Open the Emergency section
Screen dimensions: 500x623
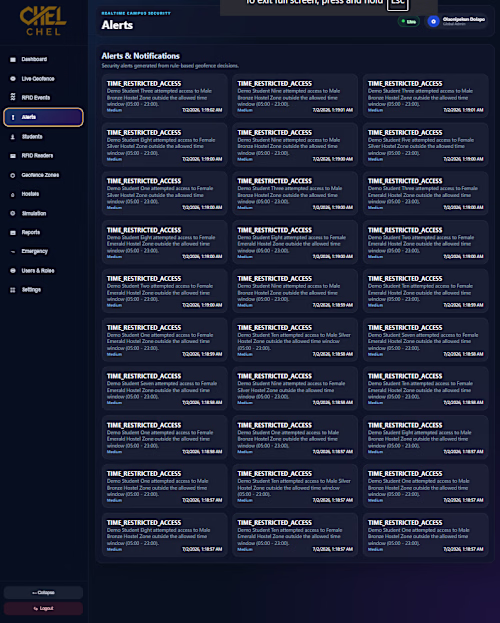pyautogui.click(x=43, y=252)
